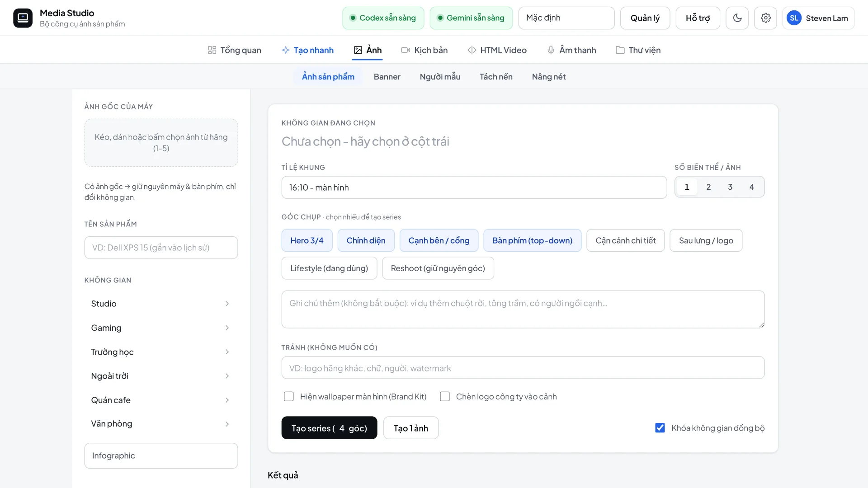Screen dimensions: 868x488
Task: Open the Tỉ lệ khung dropdown
Action: (x=474, y=188)
